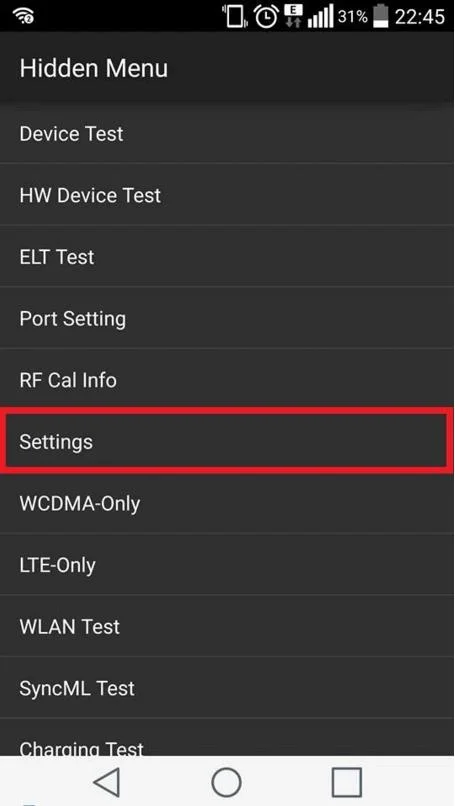Open Port Setting

227,318
